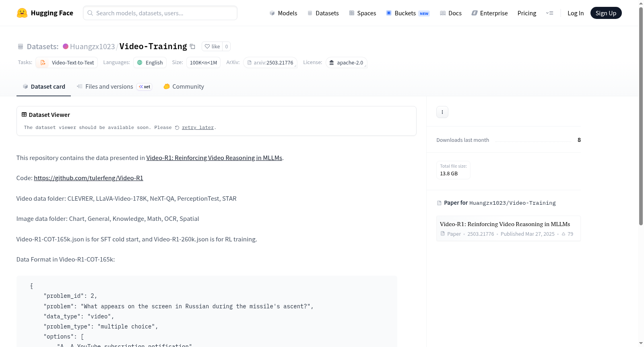Click the xet badge on Files tab
Screen dimensions: 644x347
(144, 87)
